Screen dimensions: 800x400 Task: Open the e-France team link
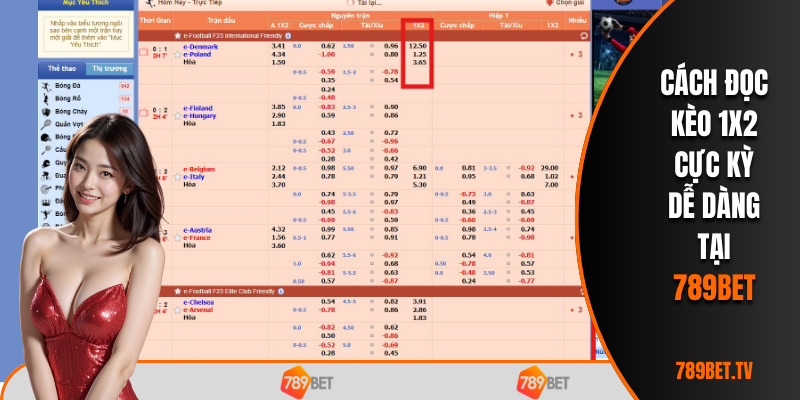pos(197,238)
